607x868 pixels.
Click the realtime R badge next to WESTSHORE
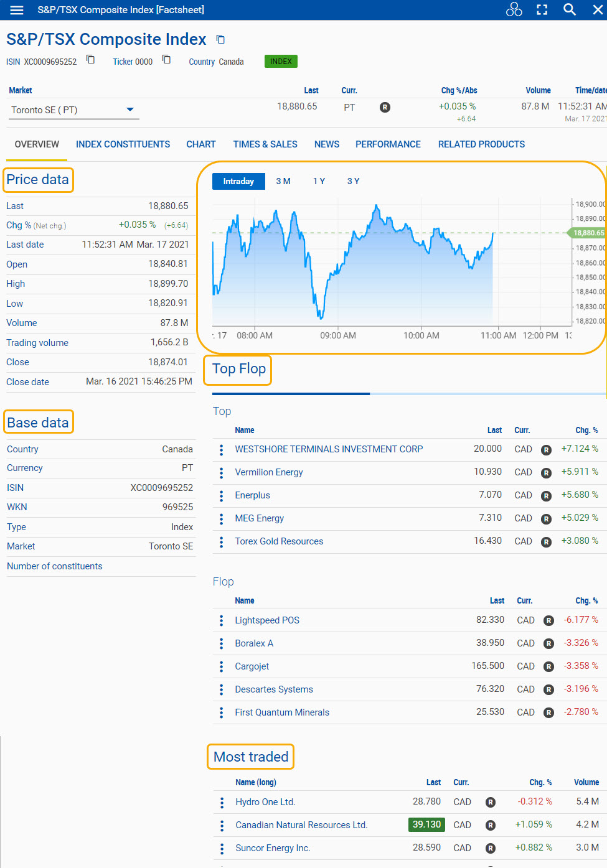click(546, 450)
